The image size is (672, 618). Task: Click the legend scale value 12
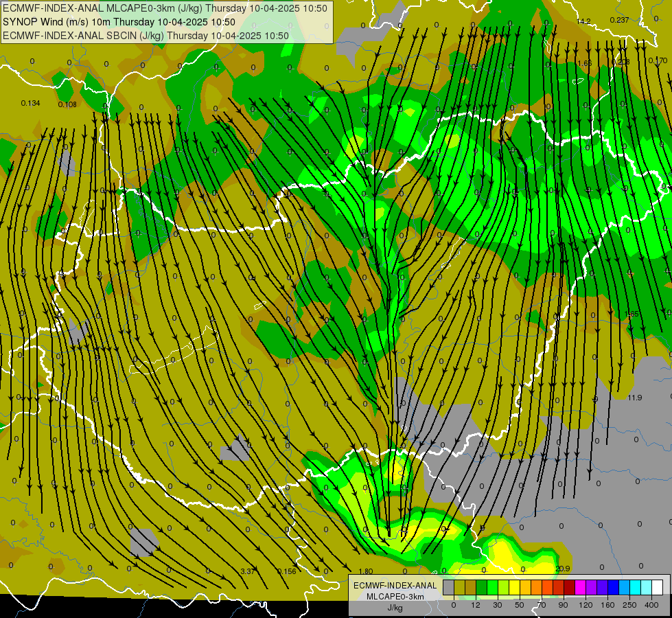coord(476,605)
